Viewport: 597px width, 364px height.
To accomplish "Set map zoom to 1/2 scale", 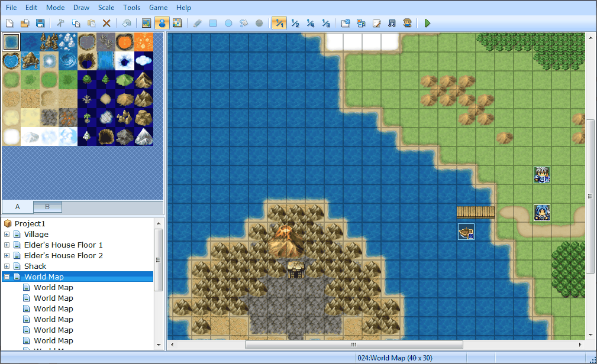I will point(295,23).
